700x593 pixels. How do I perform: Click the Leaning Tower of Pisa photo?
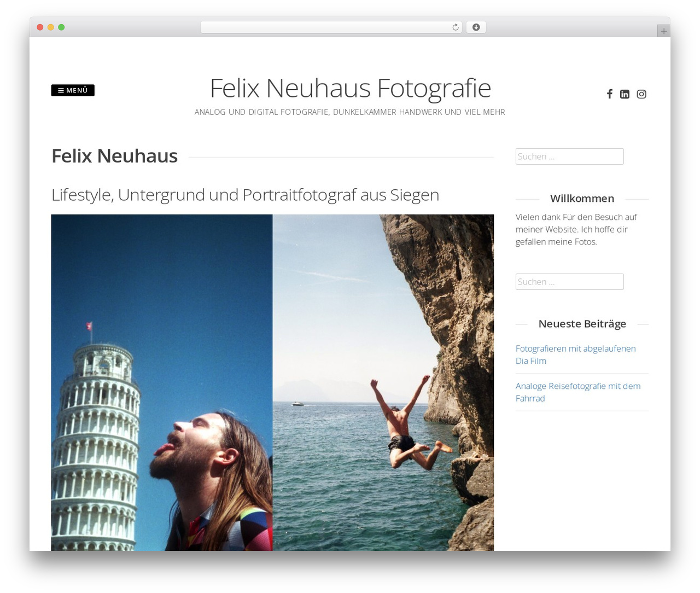tap(162, 382)
